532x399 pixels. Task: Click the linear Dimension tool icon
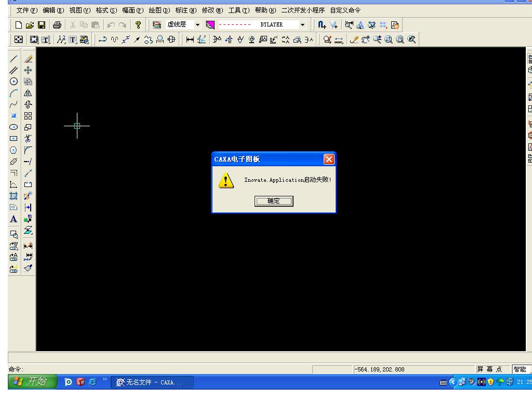[x=190, y=39]
